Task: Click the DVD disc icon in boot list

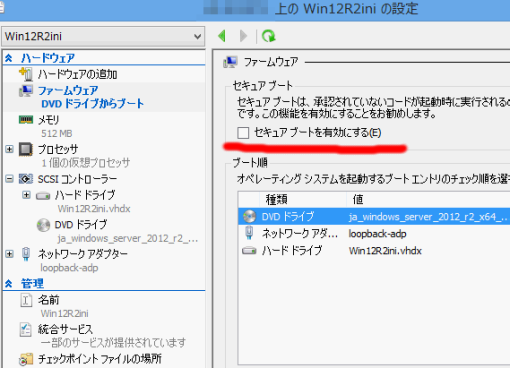Action: point(249,217)
